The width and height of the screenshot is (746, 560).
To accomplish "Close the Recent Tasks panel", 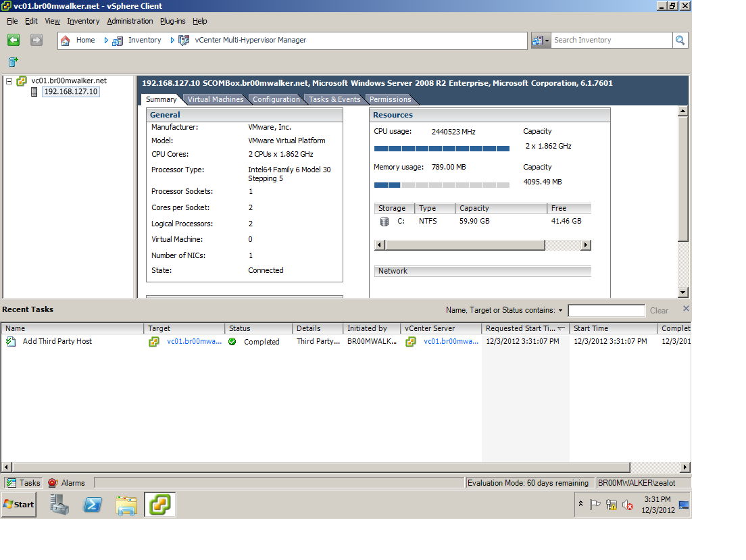I will 686,309.
